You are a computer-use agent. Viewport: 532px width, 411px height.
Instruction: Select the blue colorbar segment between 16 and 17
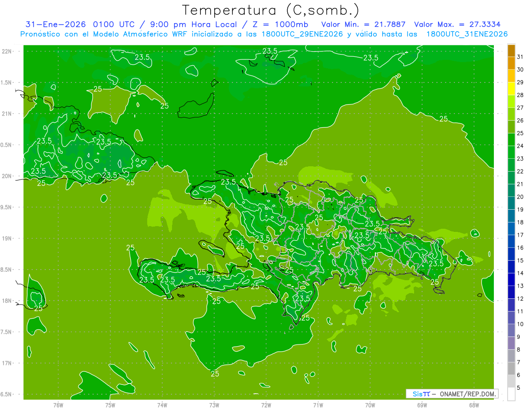point(511,241)
